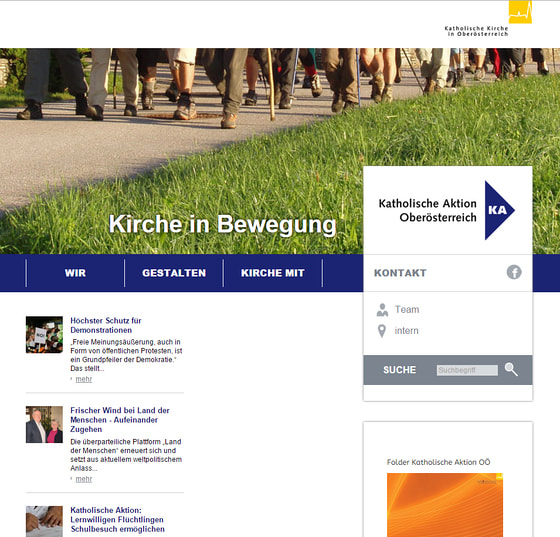Viewport: 560px width, 537px height.
Task: Open the Katholische Kirche in Oberösterreich logo
Action: coord(488,18)
